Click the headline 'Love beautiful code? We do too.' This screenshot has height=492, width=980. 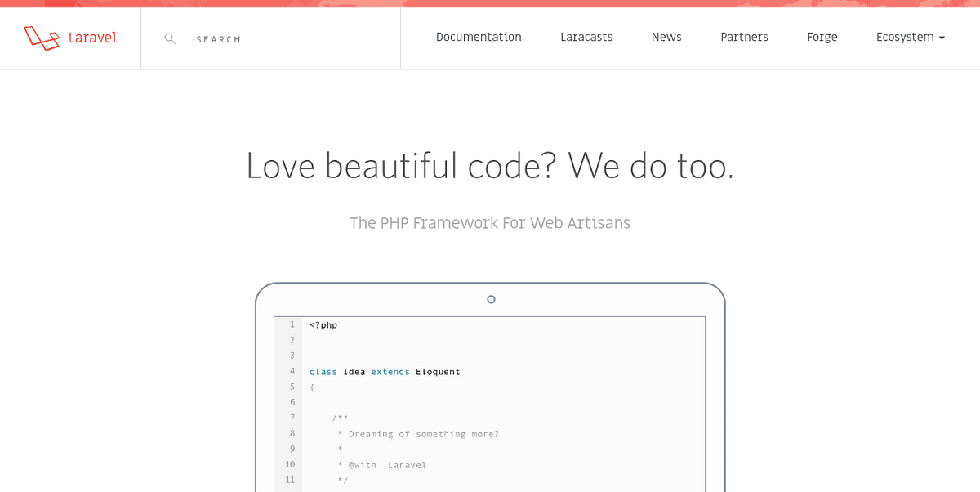[490, 166]
